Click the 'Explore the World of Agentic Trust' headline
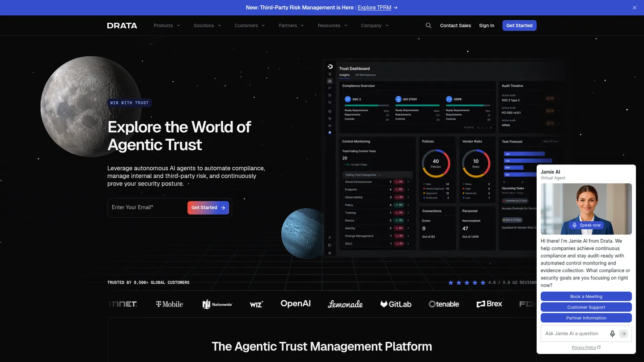The width and height of the screenshot is (644, 362). 179,136
